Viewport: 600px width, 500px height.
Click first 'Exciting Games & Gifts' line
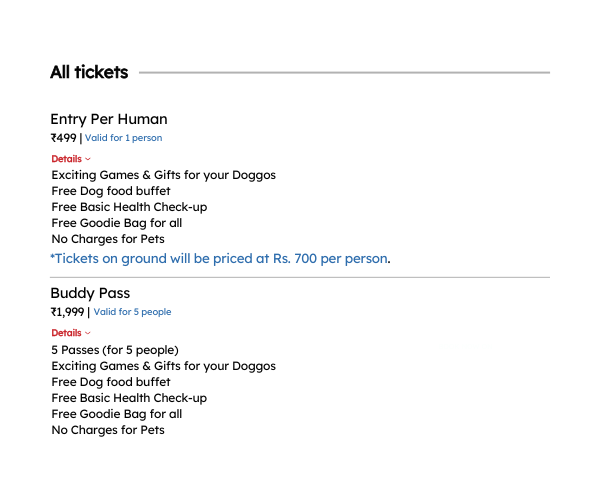[x=164, y=175]
